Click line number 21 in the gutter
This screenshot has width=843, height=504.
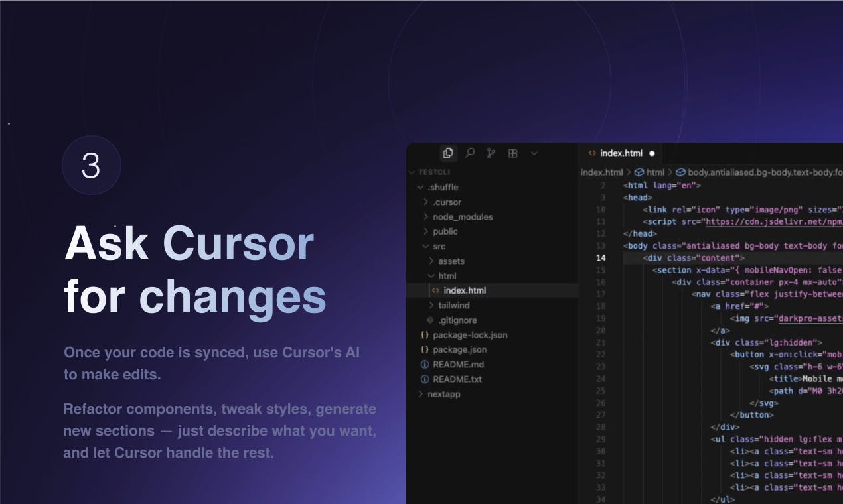[x=601, y=343]
